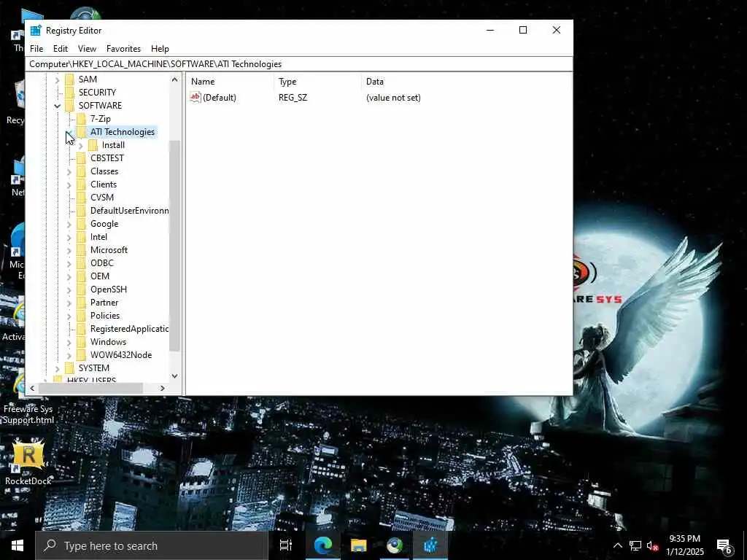This screenshot has width=747, height=560.
Task: Click the (value not set) data cell
Action: tap(393, 98)
